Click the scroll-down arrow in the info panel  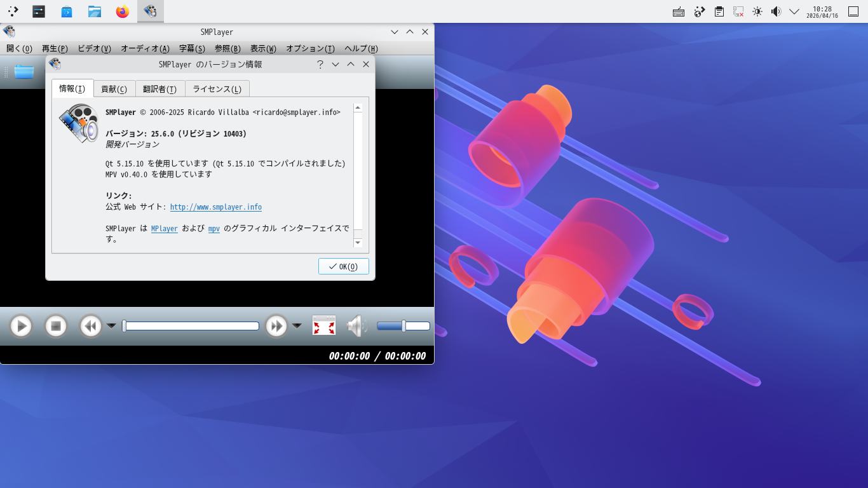(358, 243)
